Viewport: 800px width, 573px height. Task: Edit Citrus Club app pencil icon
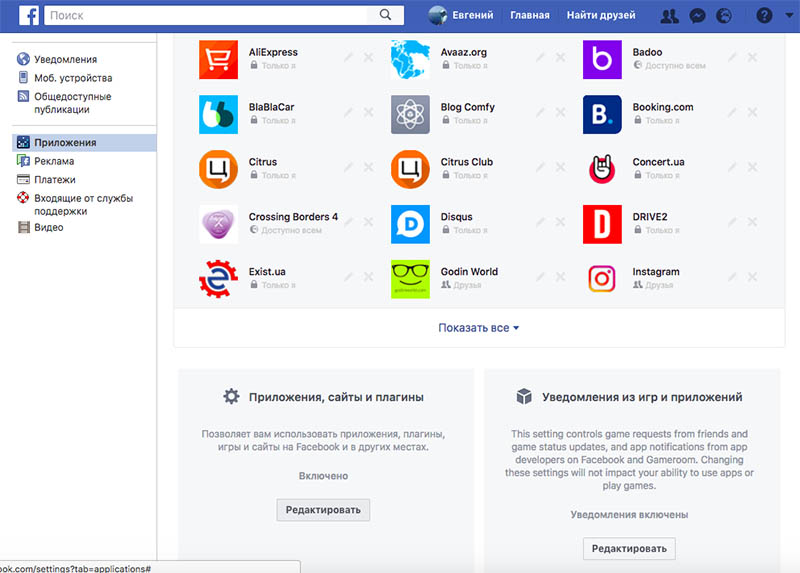click(x=540, y=167)
